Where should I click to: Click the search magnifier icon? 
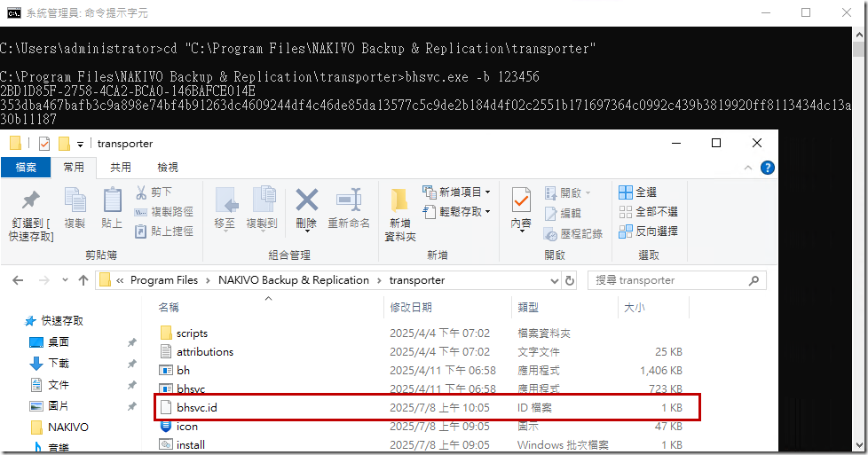[754, 280]
